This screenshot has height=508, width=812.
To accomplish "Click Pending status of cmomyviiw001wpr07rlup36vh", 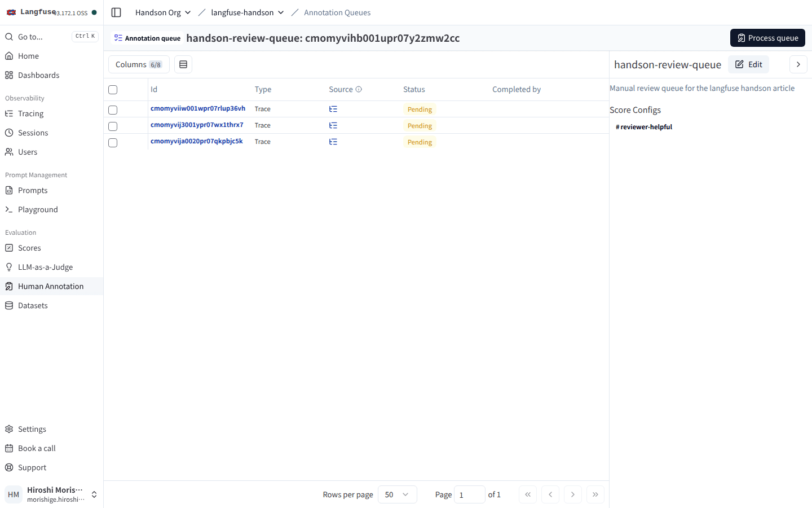I will point(420,110).
